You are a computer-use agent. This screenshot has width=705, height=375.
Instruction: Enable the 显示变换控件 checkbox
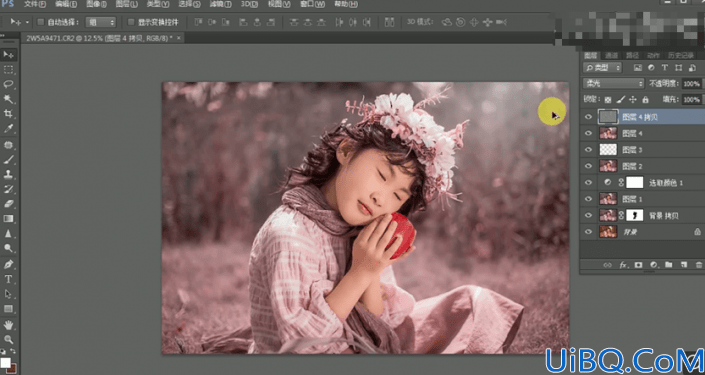click(x=131, y=22)
